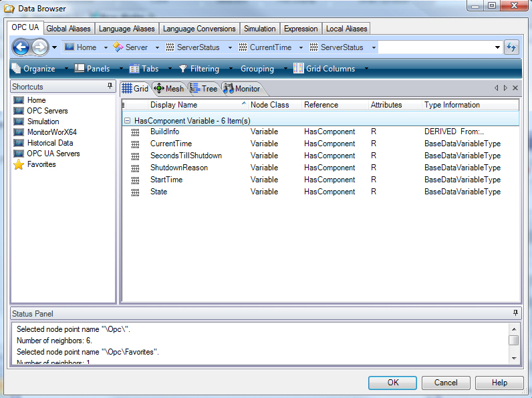Open the Organize toolbar menu
Image resolution: width=532 pixels, height=398 pixels.
34,69
